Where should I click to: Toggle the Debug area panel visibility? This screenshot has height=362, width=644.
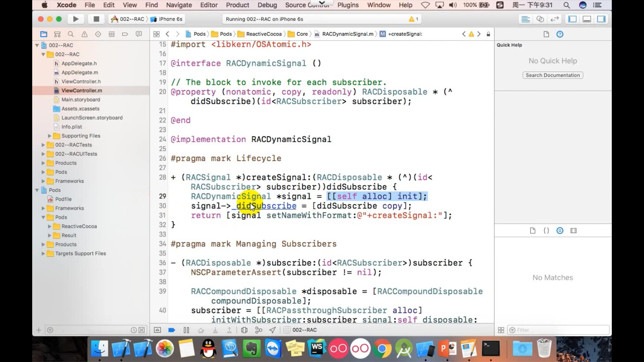pos(587,19)
